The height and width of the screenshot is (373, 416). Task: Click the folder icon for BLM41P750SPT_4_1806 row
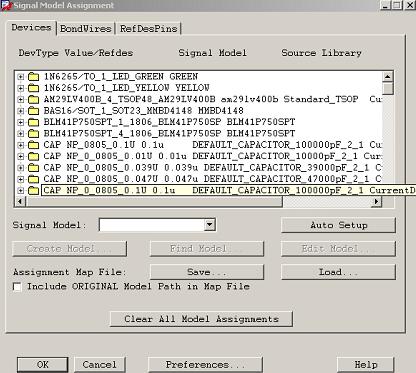tap(33, 133)
